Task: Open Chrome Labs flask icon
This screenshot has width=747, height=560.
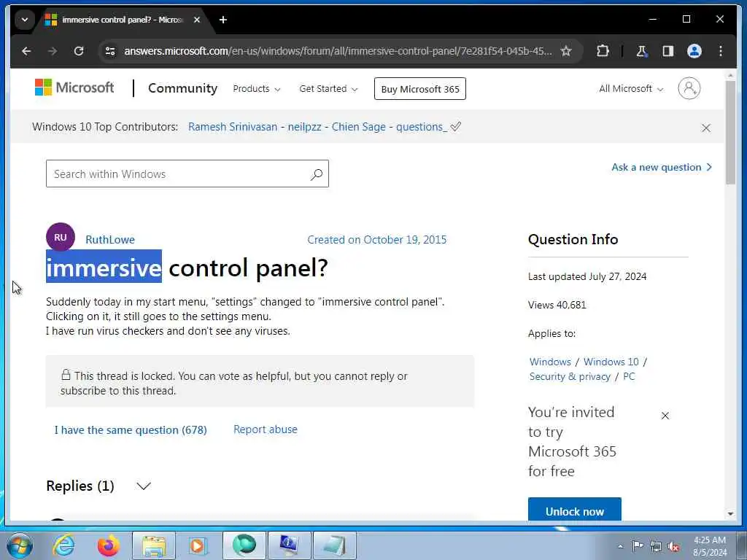Action: point(641,51)
